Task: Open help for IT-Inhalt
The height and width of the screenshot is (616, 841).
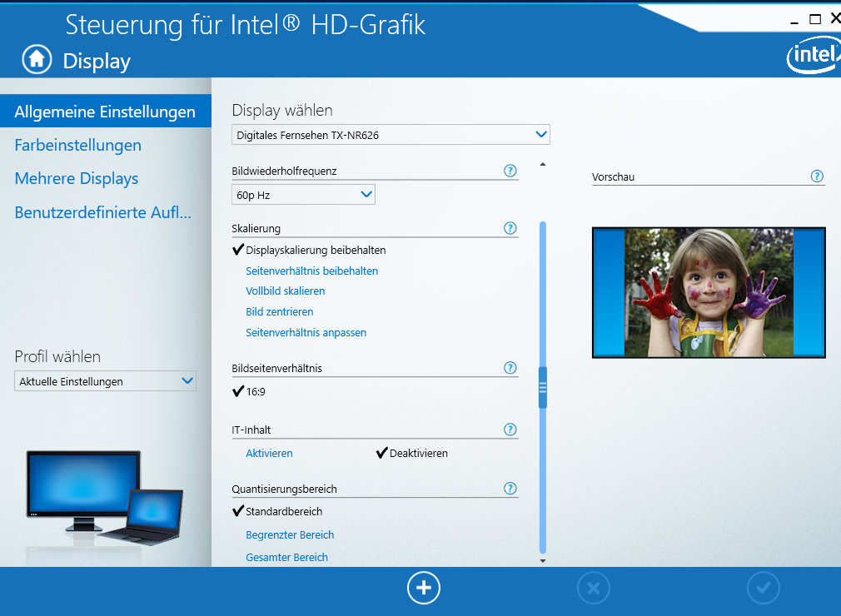Action: coord(510,430)
